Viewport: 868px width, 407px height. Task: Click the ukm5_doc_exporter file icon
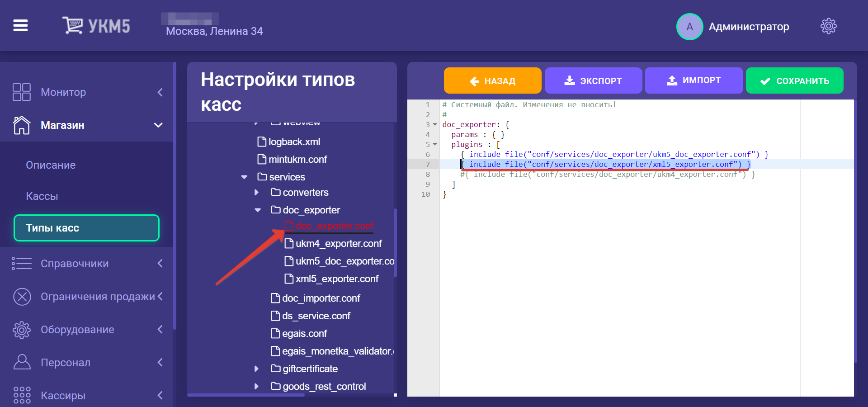point(288,261)
